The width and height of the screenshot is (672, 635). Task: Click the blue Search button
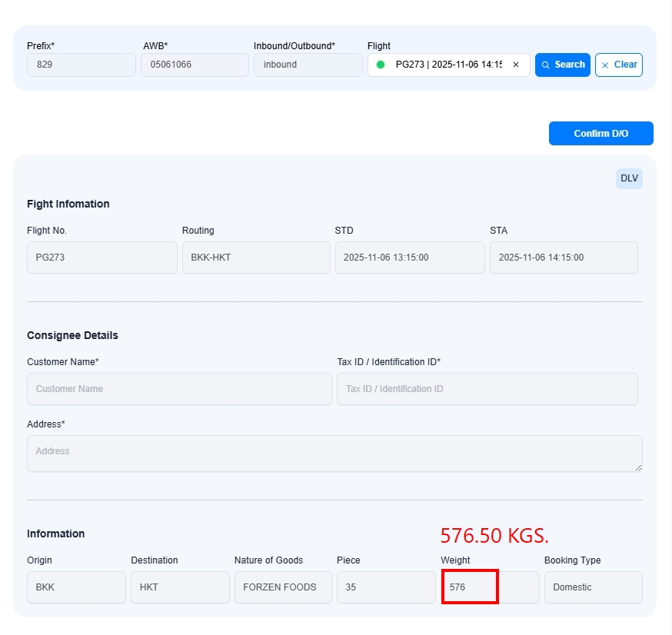coord(563,65)
